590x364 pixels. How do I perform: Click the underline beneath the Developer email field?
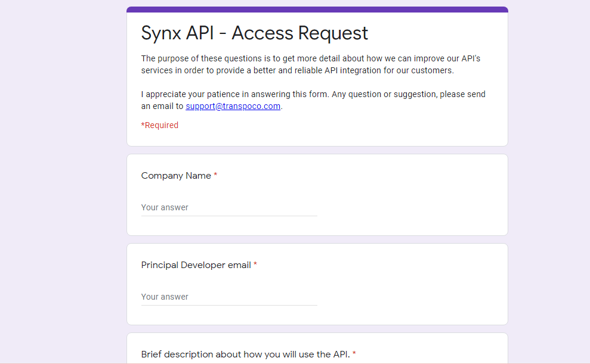coord(229,306)
